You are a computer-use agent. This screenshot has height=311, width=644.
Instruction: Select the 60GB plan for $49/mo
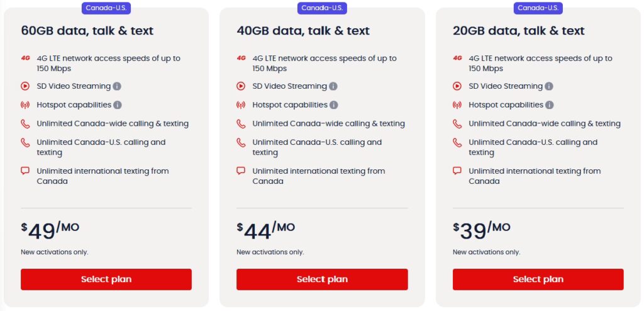[x=106, y=280]
